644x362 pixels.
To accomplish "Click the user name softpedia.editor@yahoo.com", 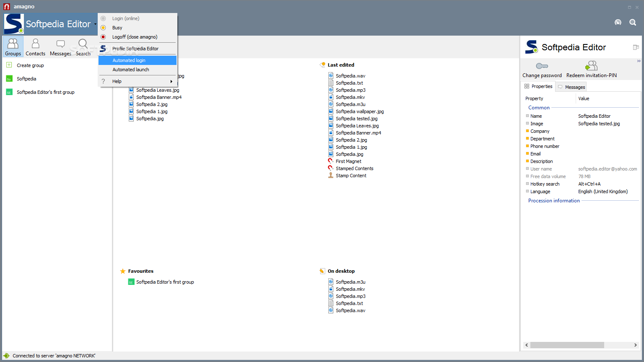I will tap(608, 169).
